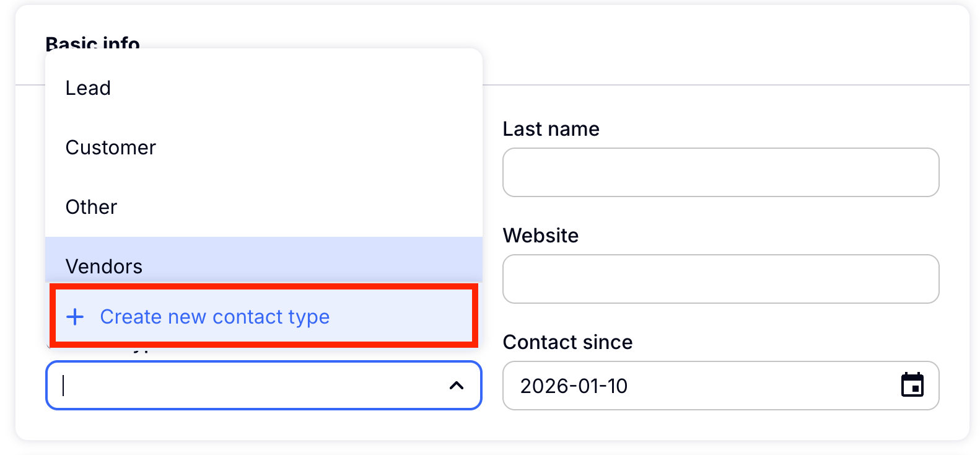980x455 pixels.
Task: Select the Lead option
Action: pyautogui.click(x=88, y=88)
